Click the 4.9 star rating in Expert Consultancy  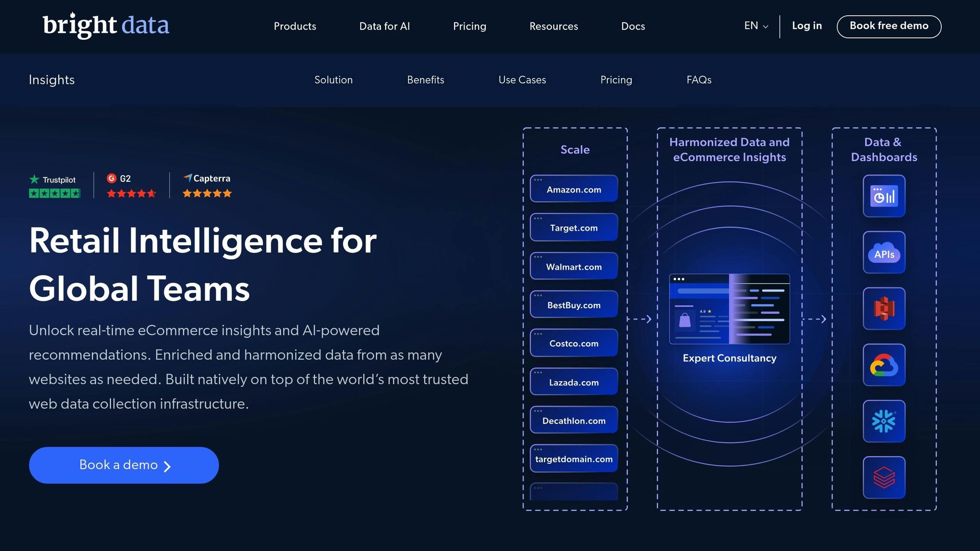pos(706,311)
